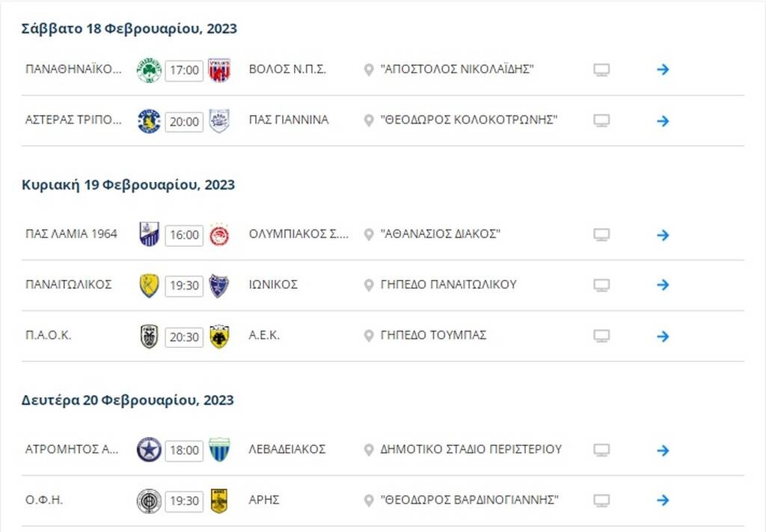Click the 17:00 kickoff time box

click(x=183, y=70)
